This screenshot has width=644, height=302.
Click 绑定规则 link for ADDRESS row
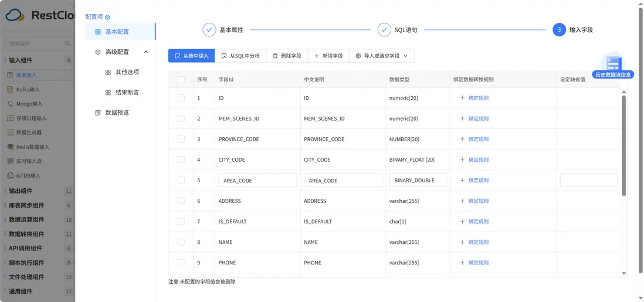[x=479, y=201]
